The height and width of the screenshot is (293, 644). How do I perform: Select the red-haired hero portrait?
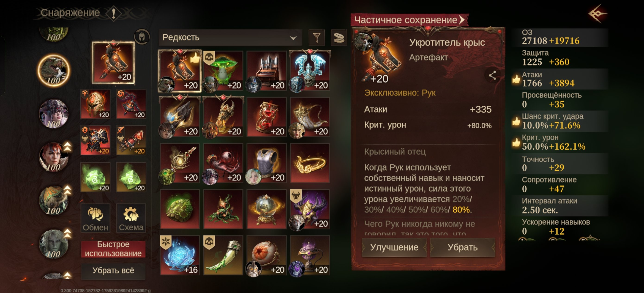pos(53,157)
